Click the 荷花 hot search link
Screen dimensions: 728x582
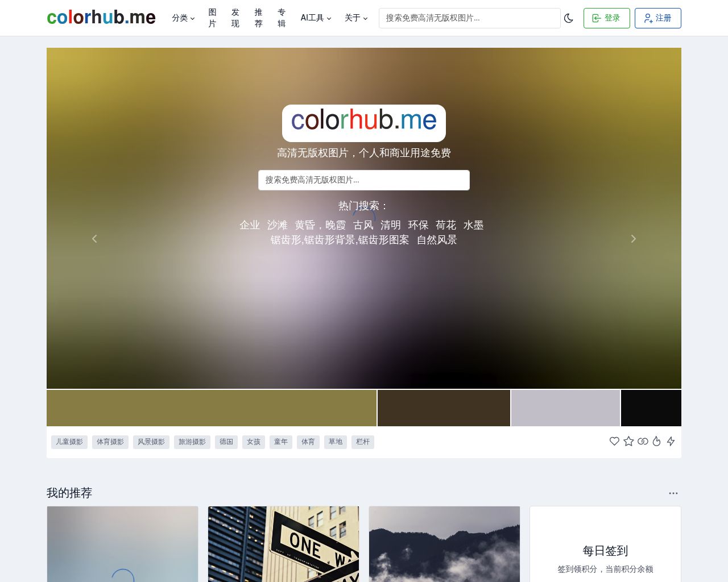[x=446, y=225]
